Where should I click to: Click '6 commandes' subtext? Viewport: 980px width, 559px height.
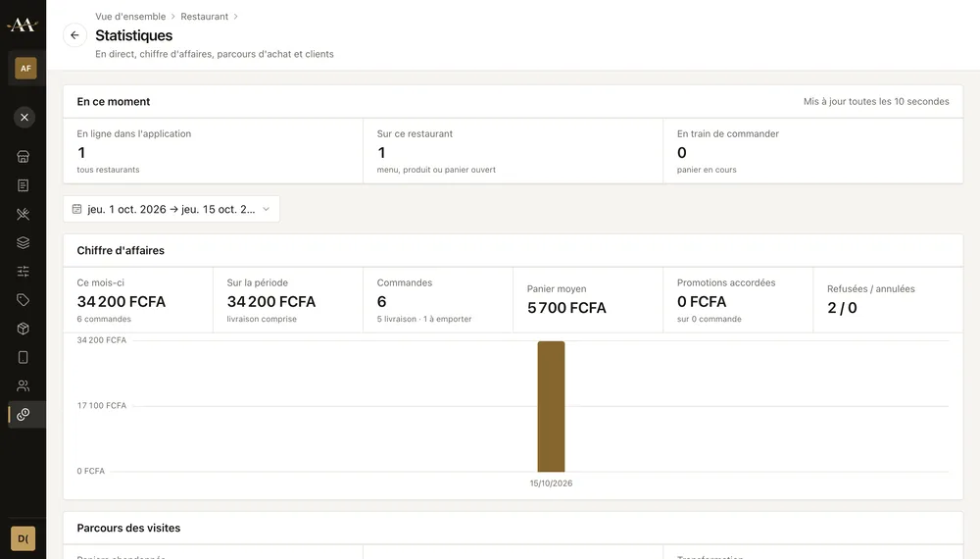[x=104, y=319]
